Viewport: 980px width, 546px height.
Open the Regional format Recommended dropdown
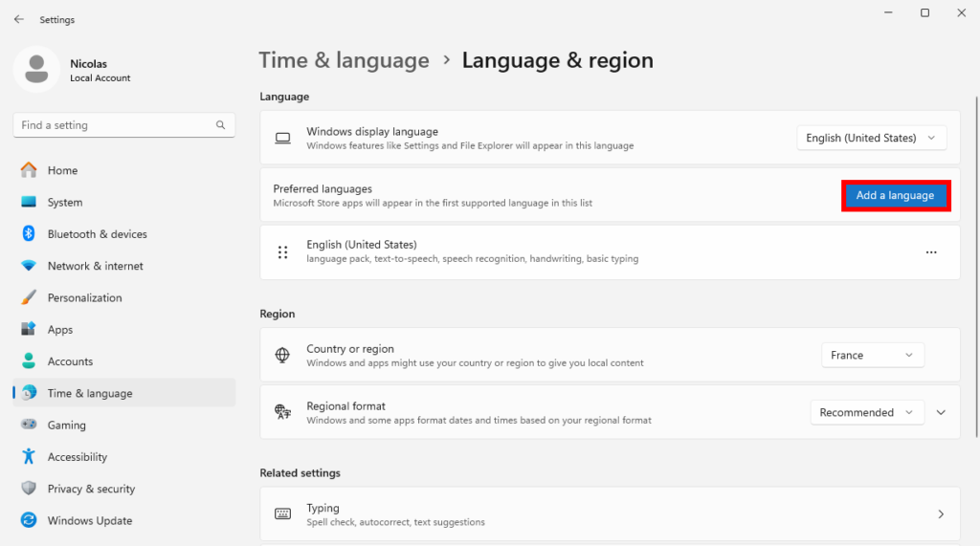(867, 412)
